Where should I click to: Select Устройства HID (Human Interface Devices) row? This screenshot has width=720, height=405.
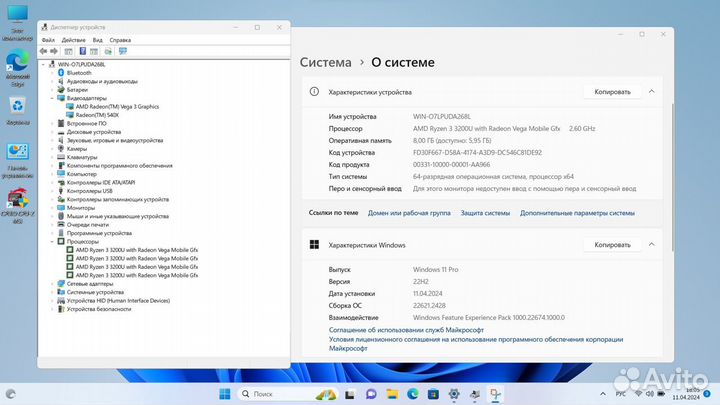click(118, 300)
